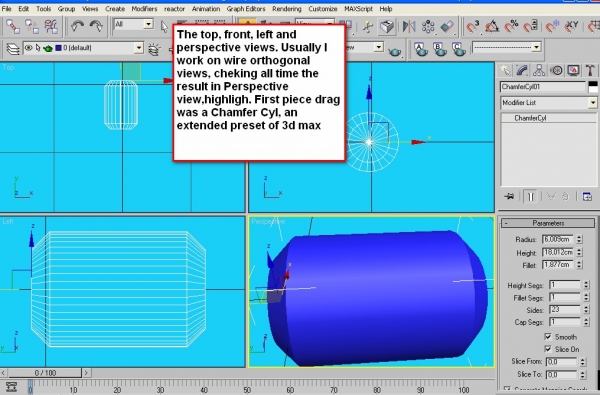Click the render preset A teapot icon
The image size is (600, 395).
pyautogui.click(x=421, y=49)
